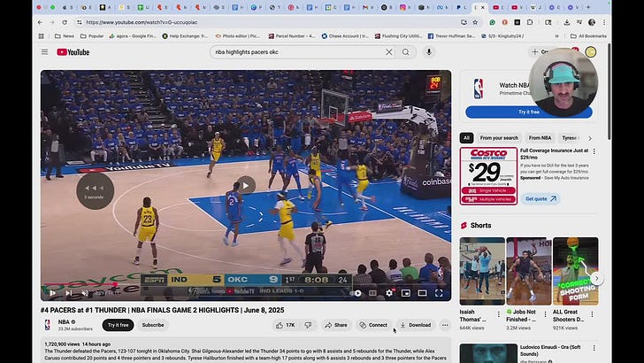Click Try it free beside the NBA channel
The width and height of the screenshot is (644, 363).
(x=118, y=325)
